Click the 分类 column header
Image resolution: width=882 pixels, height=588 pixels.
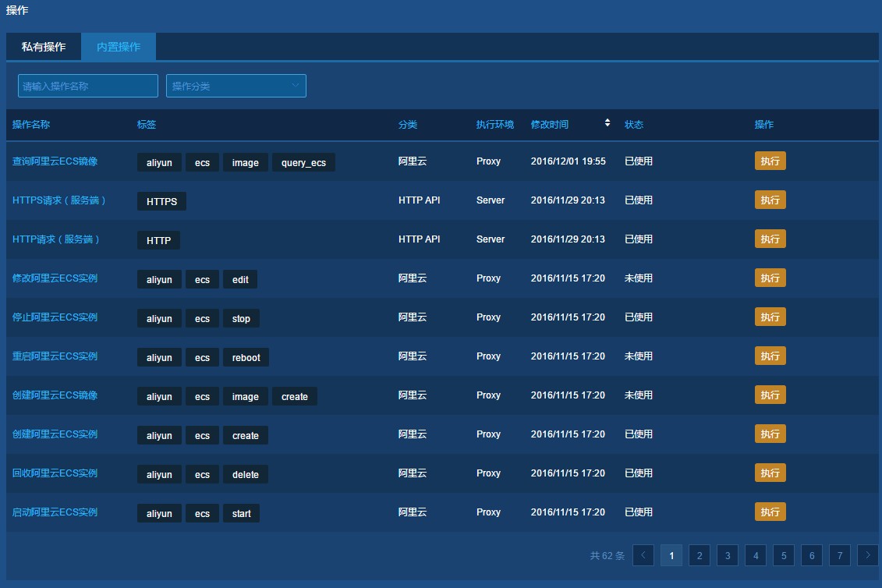[408, 124]
